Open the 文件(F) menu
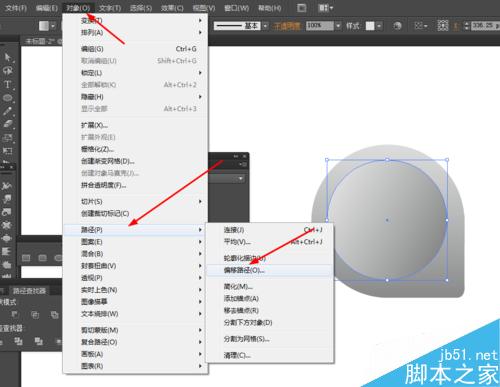This screenshot has height=387, width=500. pos(16,8)
